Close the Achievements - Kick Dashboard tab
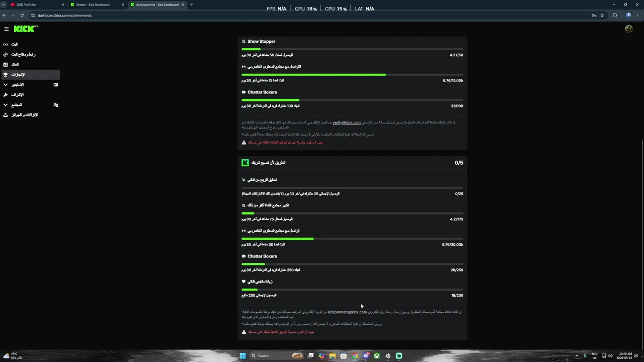Image resolution: width=644 pixels, height=362 pixels. coord(183,5)
